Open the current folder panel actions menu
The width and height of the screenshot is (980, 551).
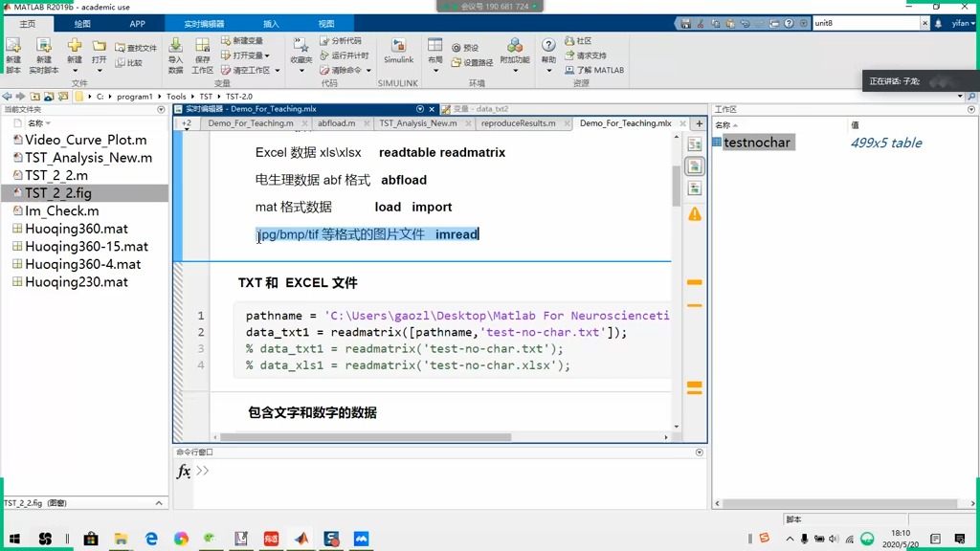tap(161, 109)
